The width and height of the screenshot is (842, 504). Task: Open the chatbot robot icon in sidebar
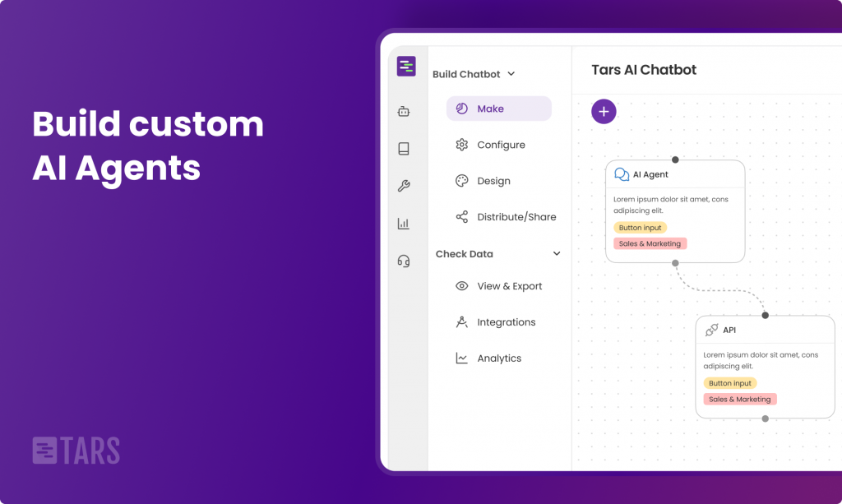(x=404, y=112)
